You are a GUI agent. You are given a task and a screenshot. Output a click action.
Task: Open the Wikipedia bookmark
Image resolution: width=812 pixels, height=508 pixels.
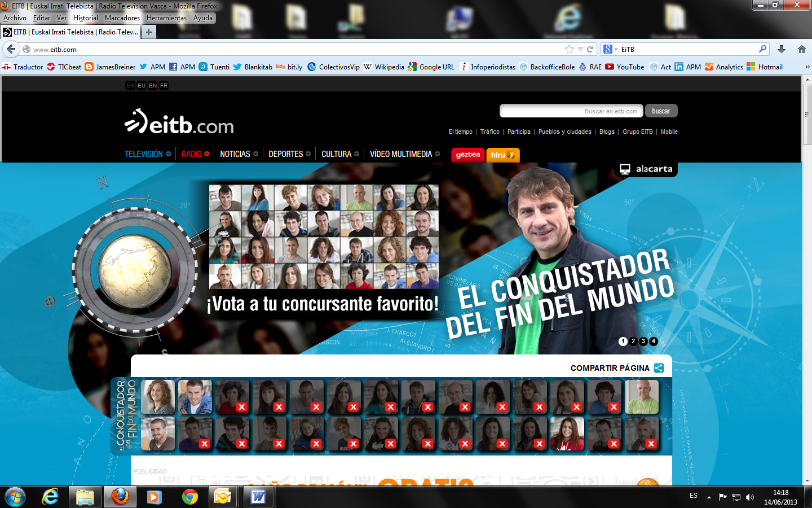[384, 67]
